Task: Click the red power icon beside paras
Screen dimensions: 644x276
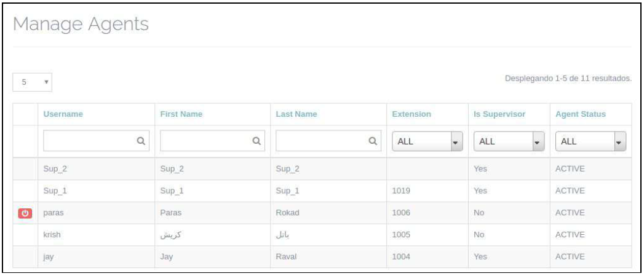Action: [25, 214]
